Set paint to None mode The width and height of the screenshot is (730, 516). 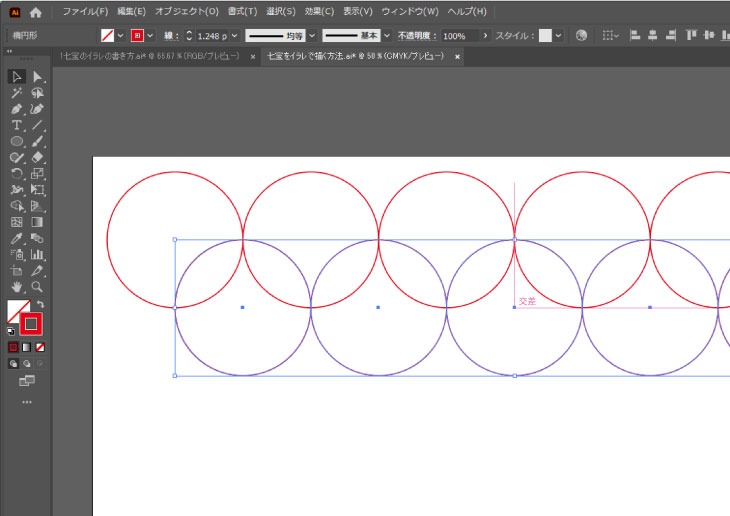pyautogui.click(x=40, y=347)
